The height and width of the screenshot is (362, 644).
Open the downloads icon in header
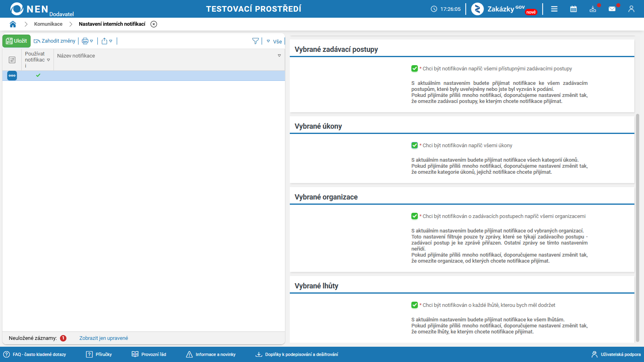pos(593,9)
